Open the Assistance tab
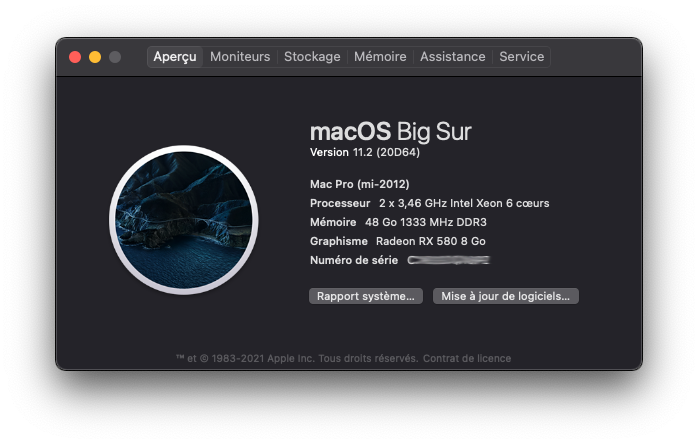 (x=452, y=57)
